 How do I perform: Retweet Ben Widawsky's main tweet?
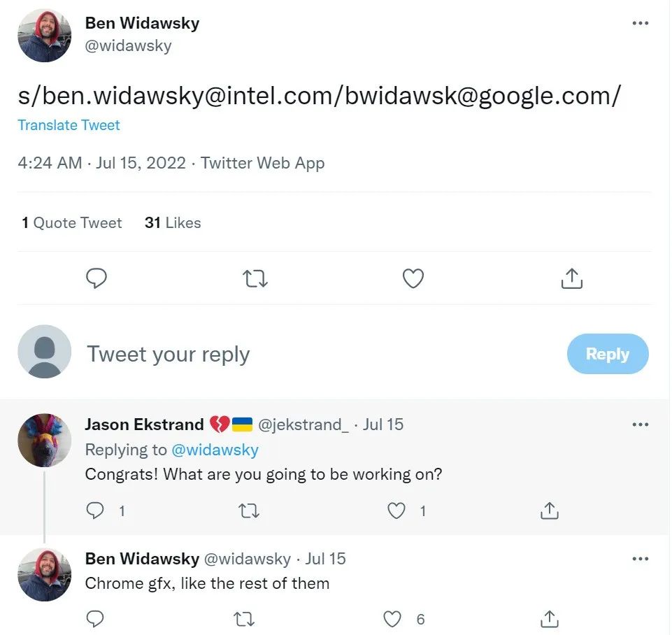(x=255, y=278)
